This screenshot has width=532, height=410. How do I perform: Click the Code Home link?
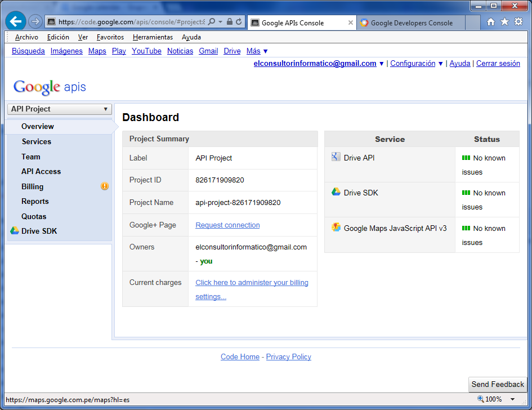click(x=240, y=356)
